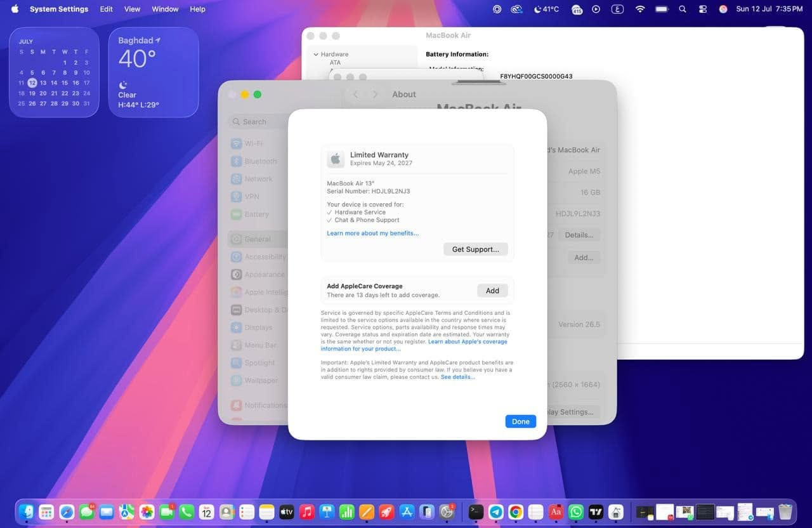Open Telegram in the dock
Image resolution: width=812 pixels, height=528 pixels.
(x=496, y=511)
